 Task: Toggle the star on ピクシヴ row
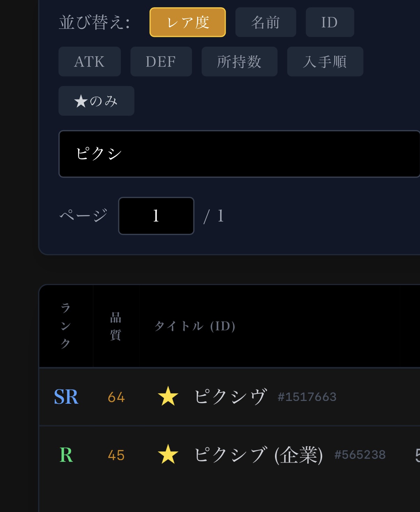pos(168,396)
